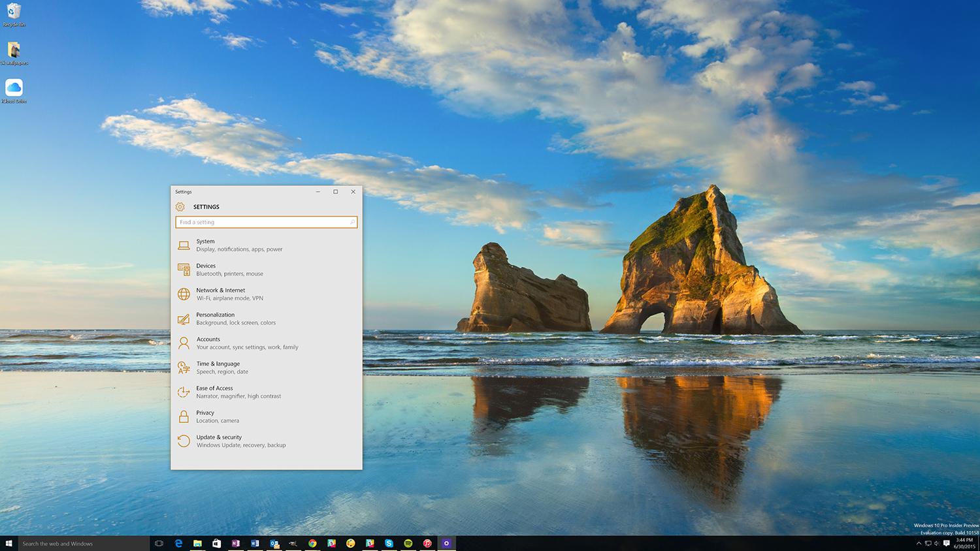Launch iTunes from the taskbar
This screenshot has width=980, height=551.
[427, 543]
